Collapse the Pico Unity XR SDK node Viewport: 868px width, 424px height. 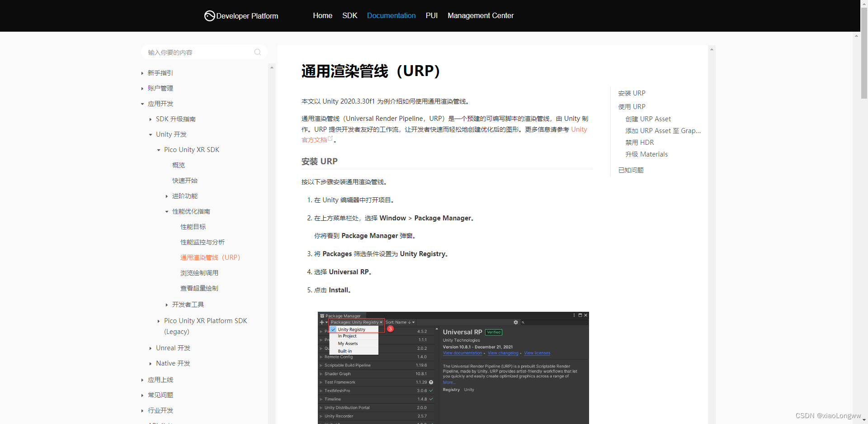pos(159,150)
